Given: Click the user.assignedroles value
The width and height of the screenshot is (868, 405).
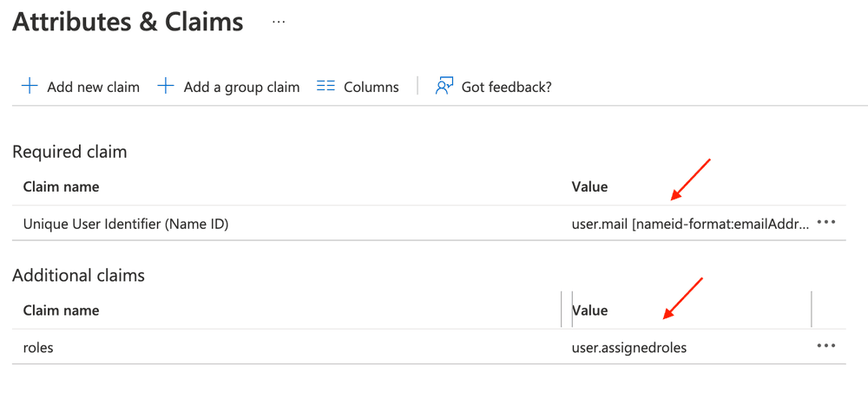Looking at the screenshot, I should (x=628, y=348).
